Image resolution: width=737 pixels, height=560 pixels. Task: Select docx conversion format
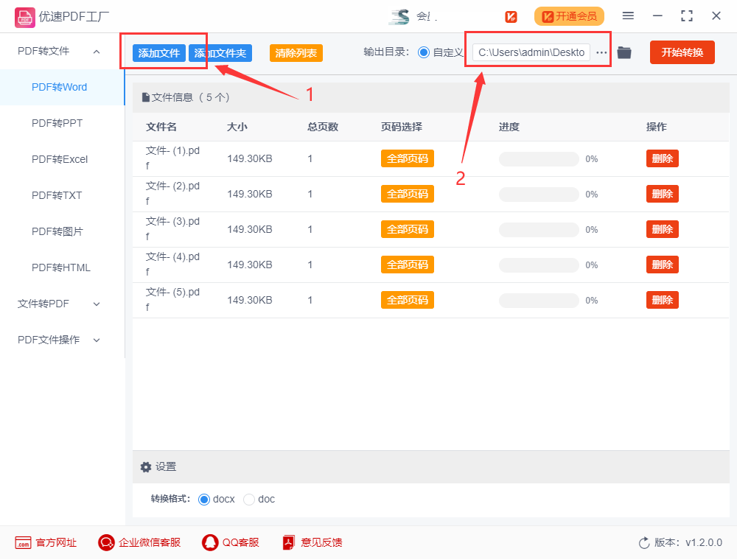203,500
